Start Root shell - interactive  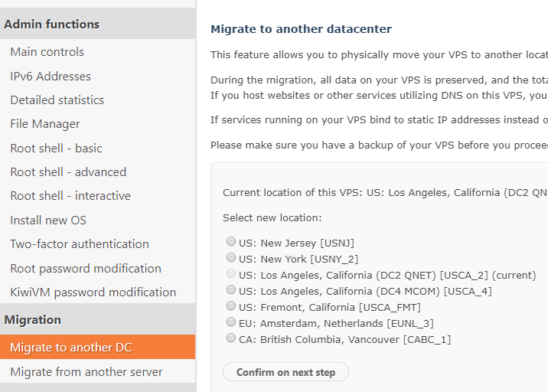click(x=70, y=196)
